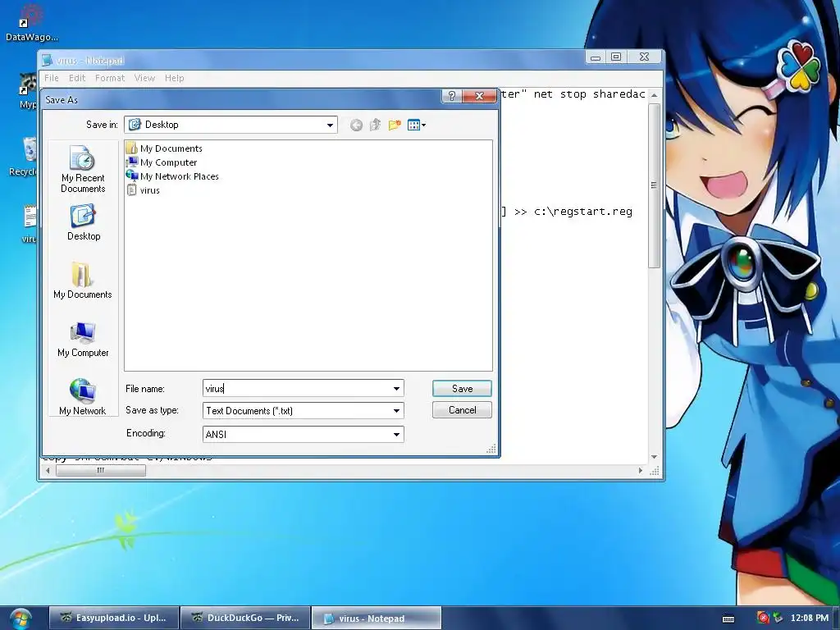Select the virus text file in list

point(143,190)
